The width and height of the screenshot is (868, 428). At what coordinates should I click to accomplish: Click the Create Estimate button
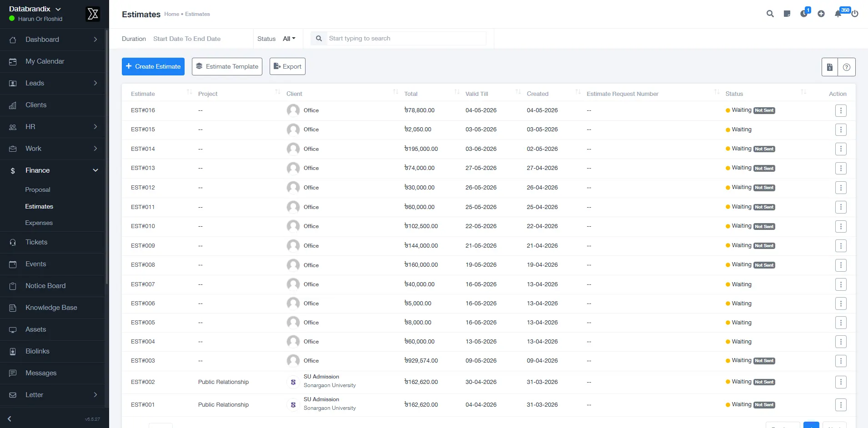point(153,66)
